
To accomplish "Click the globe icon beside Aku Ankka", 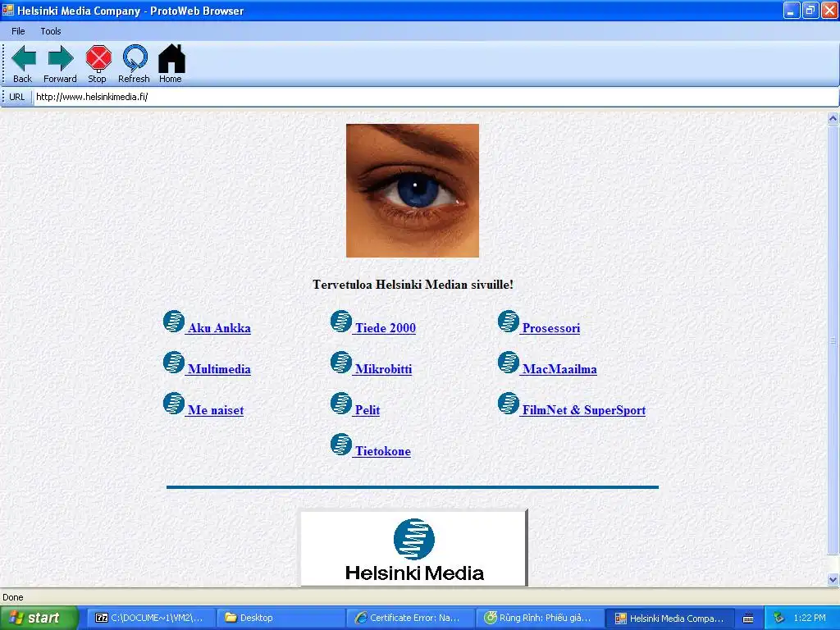I will tap(174, 322).
